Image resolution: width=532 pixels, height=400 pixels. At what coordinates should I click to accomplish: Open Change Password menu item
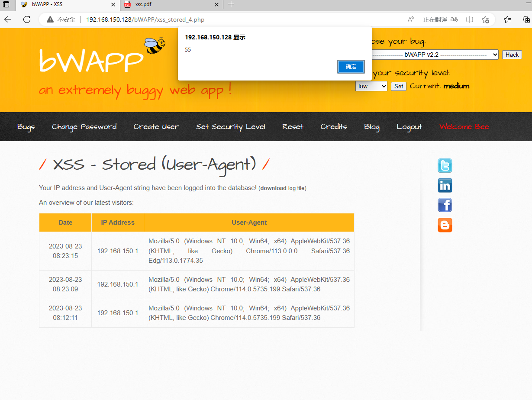pyautogui.click(x=84, y=127)
